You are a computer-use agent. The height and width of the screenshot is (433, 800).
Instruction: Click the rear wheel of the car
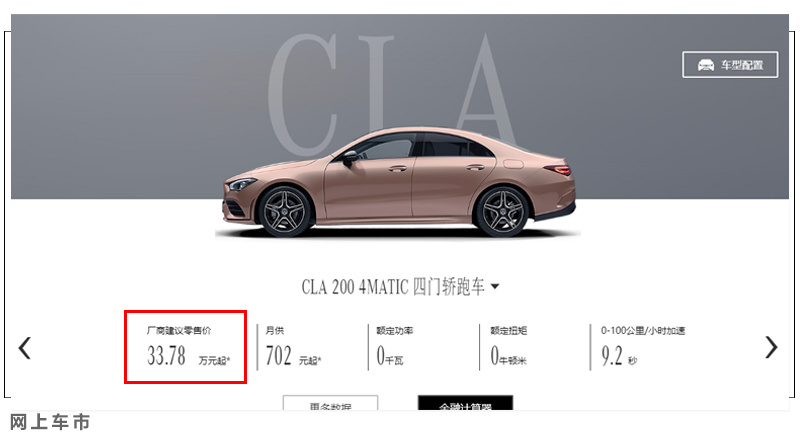502,211
